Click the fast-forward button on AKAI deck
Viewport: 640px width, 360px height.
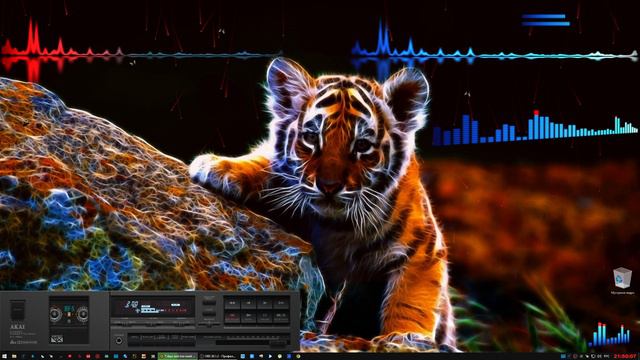(x=281, y=303)
